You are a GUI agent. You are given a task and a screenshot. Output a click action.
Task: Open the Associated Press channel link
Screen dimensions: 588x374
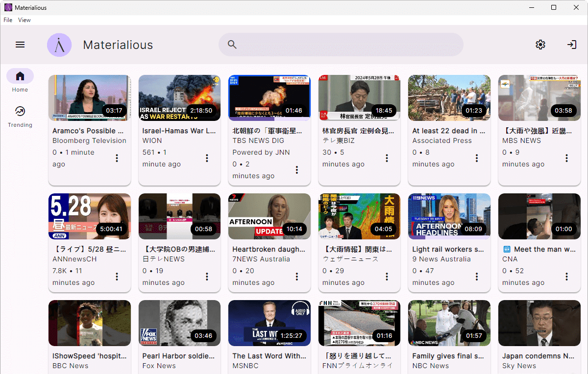(442, 140)
